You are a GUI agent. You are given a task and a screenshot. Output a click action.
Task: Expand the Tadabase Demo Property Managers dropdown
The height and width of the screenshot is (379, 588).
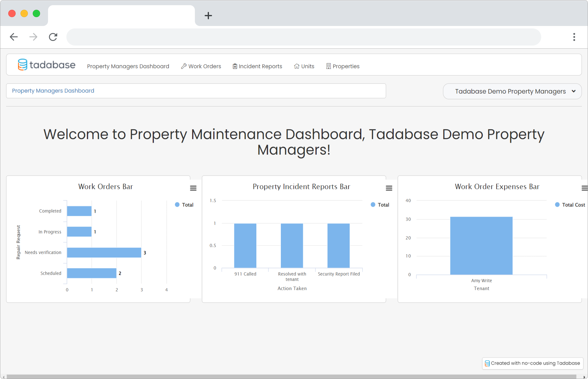click(x=512, y=91)
